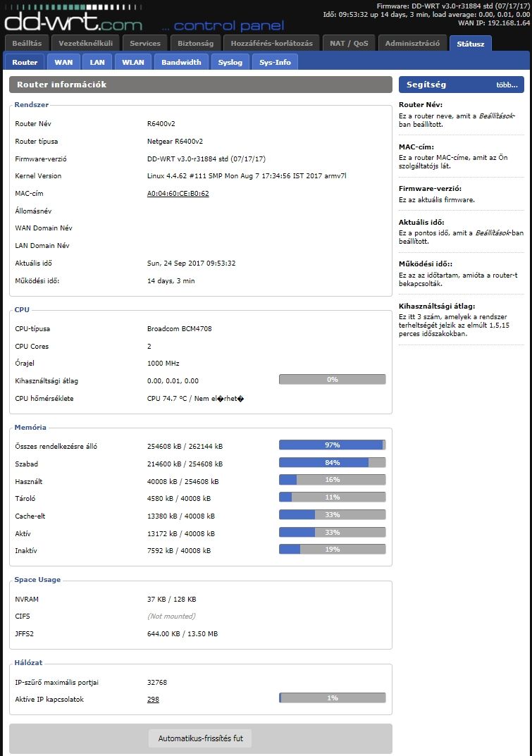Screen dimensions: 532x756
Task: Open the Vezetéknélküli main tab
Action: (x=85, y=44)
